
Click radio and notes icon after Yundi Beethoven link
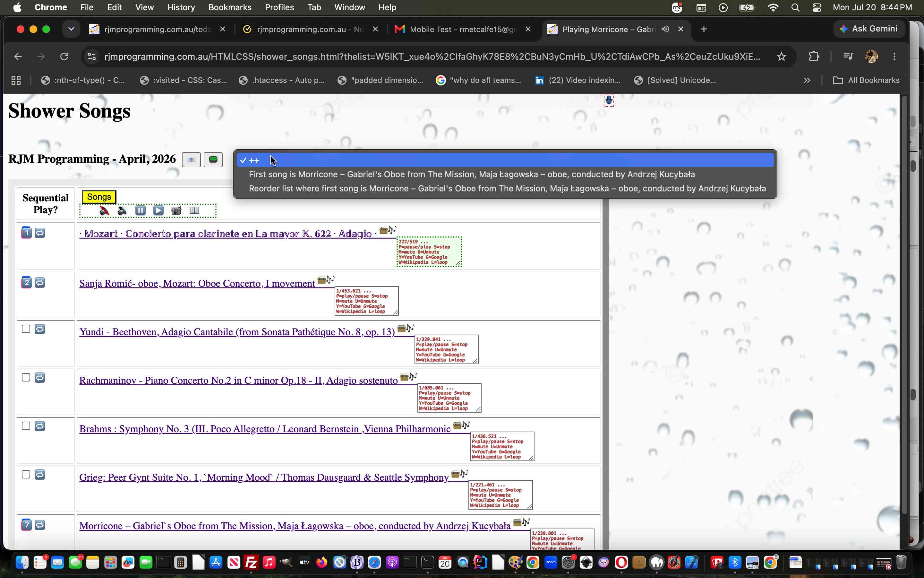pos(406,328)
